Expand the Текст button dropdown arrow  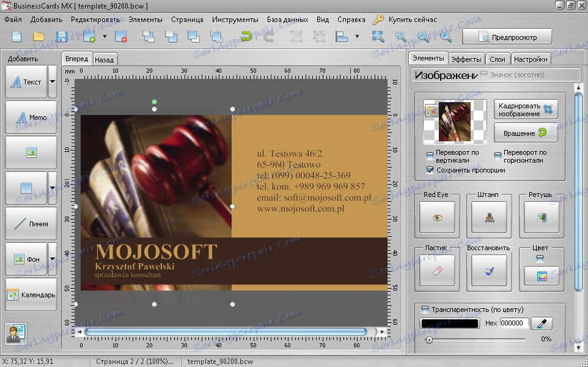(52, 82)
